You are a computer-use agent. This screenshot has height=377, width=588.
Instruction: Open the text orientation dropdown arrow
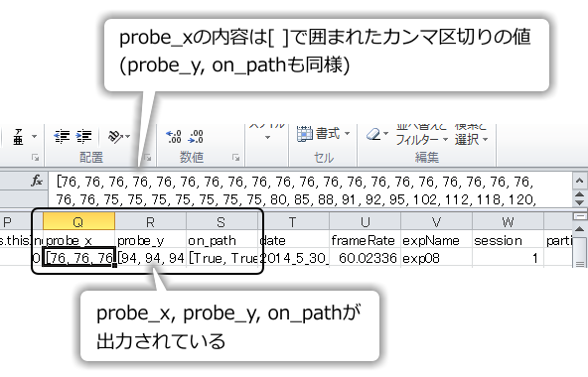(127, 136)
